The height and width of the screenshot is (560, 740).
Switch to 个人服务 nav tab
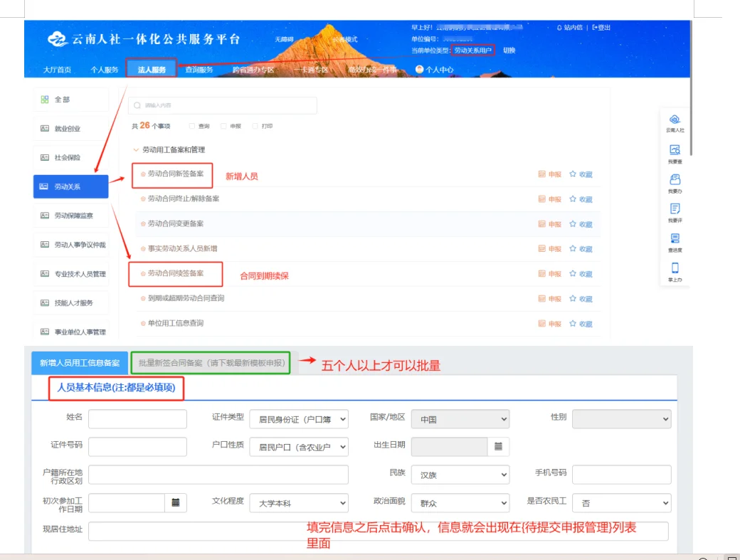tap(105, 70)
